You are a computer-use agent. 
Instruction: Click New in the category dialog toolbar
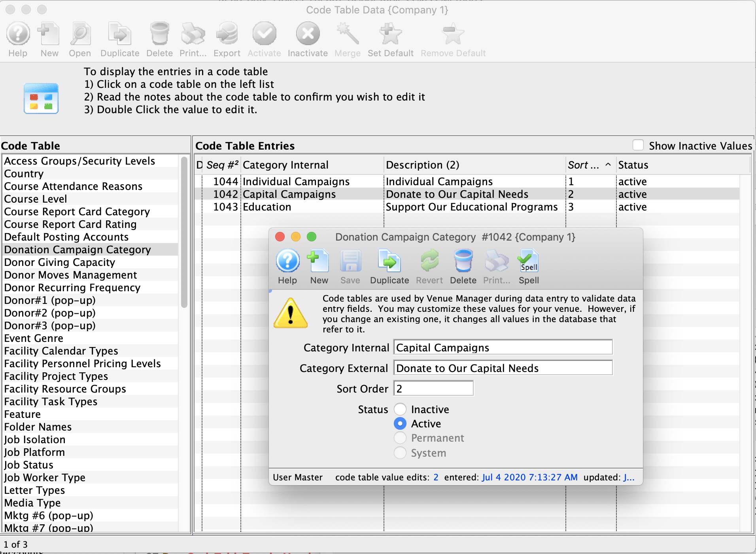(x=319, y=261)
